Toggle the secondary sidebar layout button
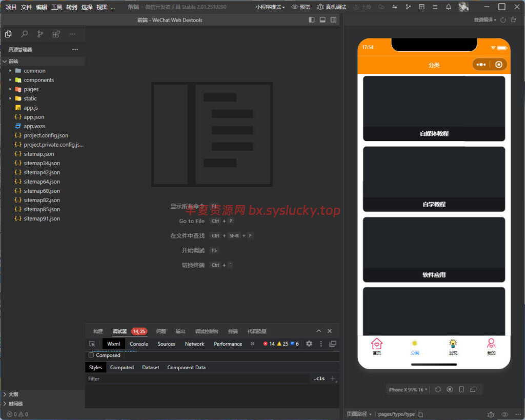Viewport: 525px width, 420px height. (333, 20)
